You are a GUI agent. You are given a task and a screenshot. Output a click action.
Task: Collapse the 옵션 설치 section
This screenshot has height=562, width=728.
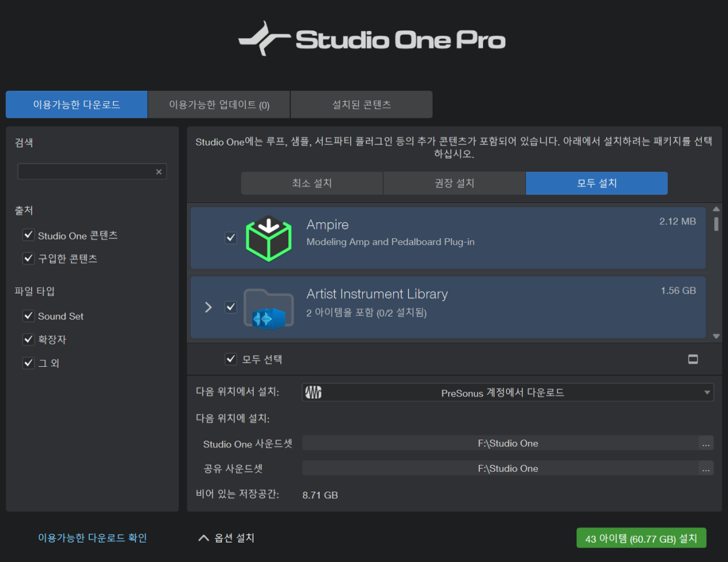click(x=226, y=538)
